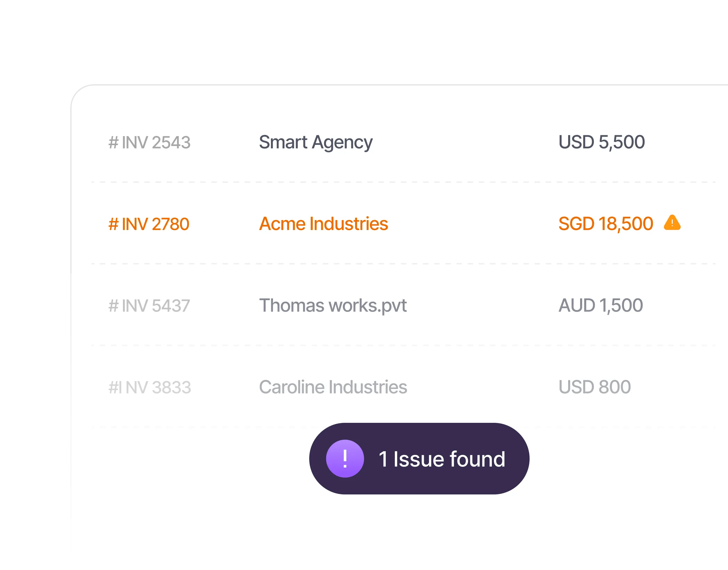Open flagged invoice INV 2780
This screenshot has height=570, width=728.
point(149,224)
